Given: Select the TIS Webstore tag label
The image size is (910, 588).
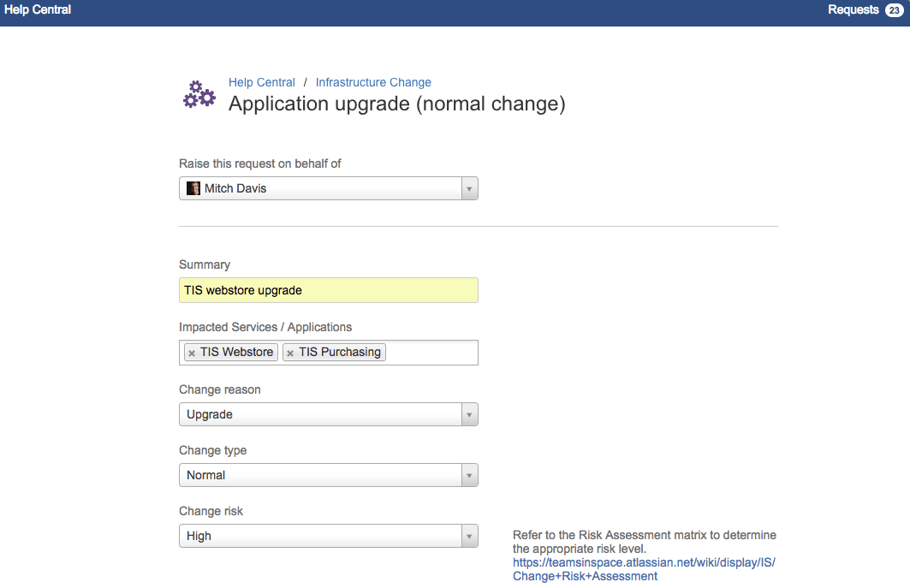Looking at the screenshot, I should [x=237, y=352].
